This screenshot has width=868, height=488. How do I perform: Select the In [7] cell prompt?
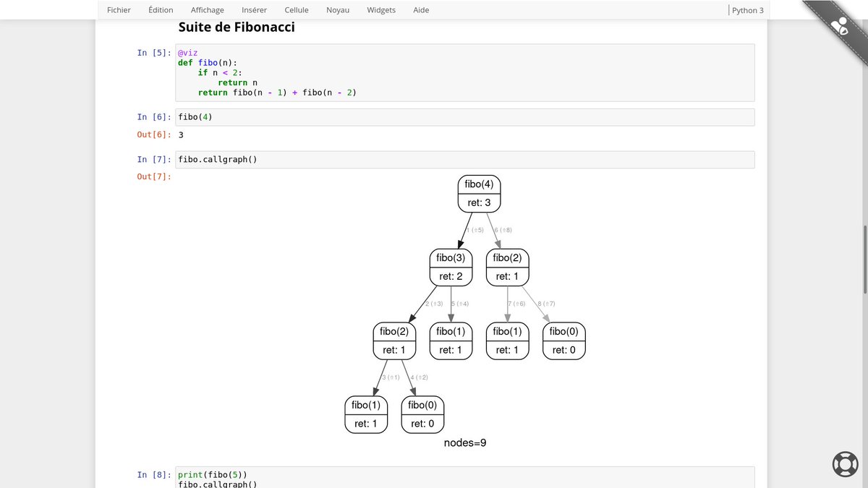pos(153,160)
